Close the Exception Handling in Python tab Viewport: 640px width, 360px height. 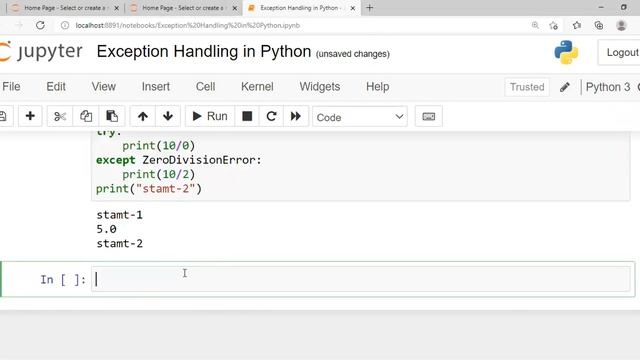(x=353, y=8)
